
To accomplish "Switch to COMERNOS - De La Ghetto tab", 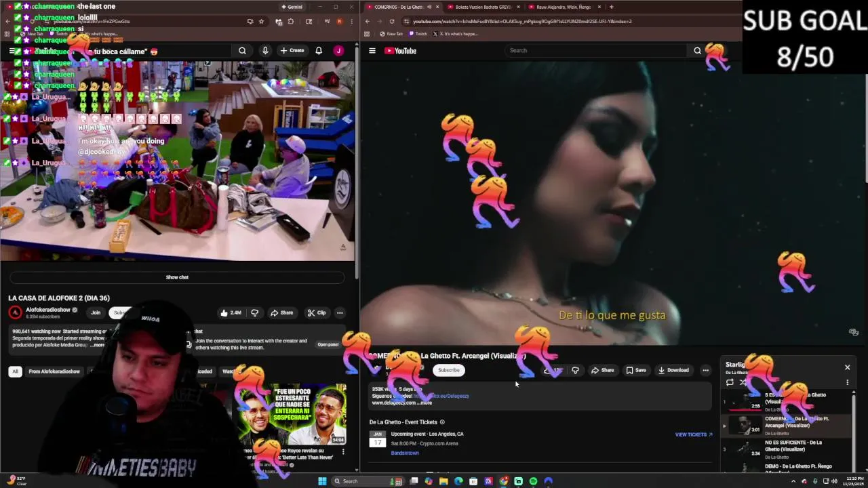I will point(400,7).
